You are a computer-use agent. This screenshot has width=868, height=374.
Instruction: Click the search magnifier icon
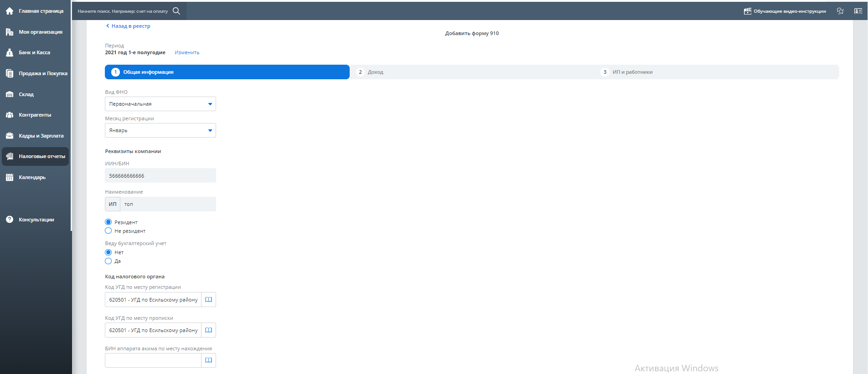pos(176,11)
